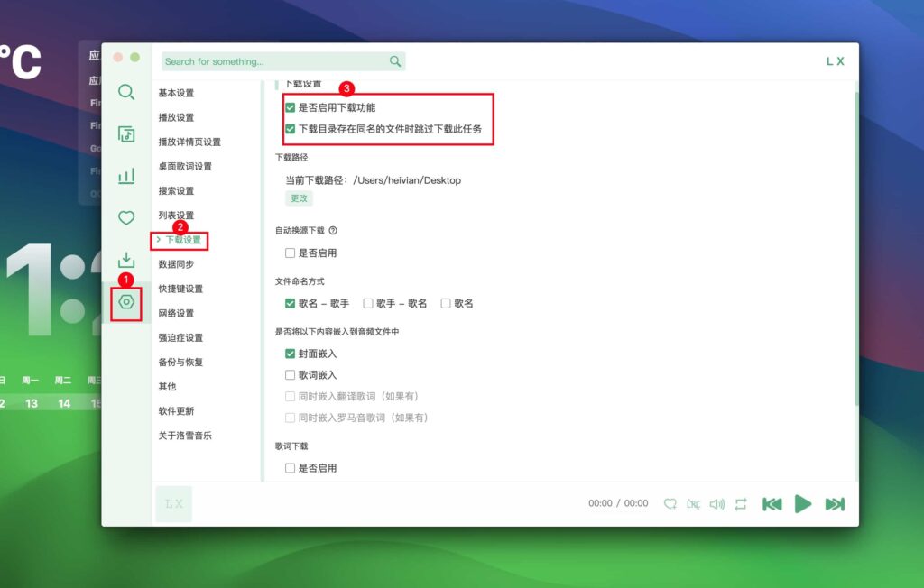Open My Collection via the heart sidebar icon
This screenshot has height=588, width=924.
click(x=125, y=217)
